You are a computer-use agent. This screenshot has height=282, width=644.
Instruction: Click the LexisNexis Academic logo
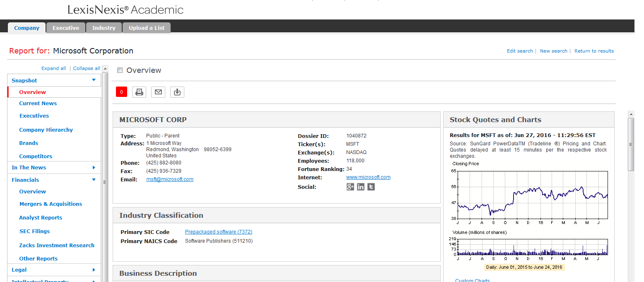[x=125, y=10]
